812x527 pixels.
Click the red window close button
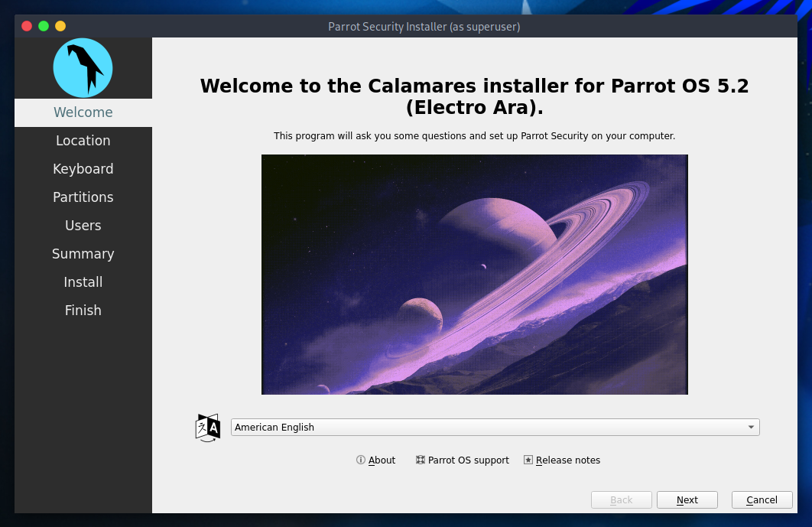(27, 26)
